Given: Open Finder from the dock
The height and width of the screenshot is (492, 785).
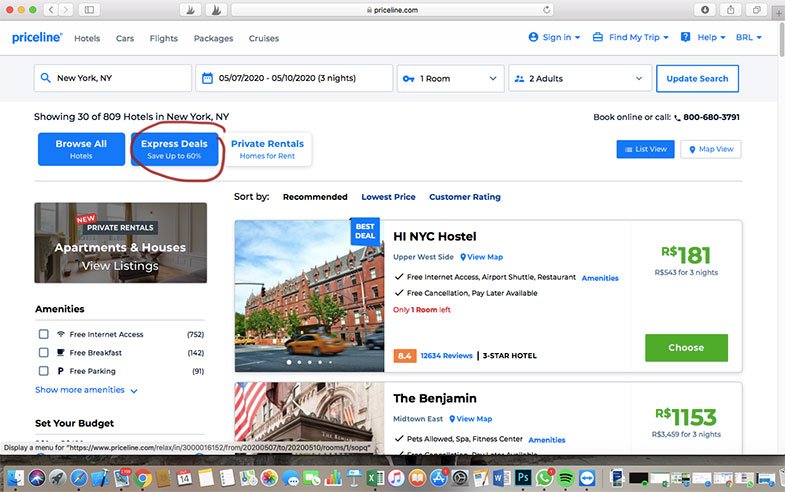Looking at the screenshot, I should [x=16, y=478].
